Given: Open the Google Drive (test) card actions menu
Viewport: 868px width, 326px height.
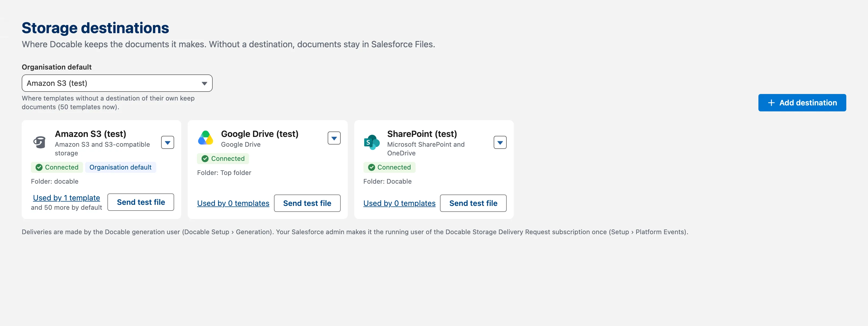Looking at the screenshot, I should click(334, 138).
